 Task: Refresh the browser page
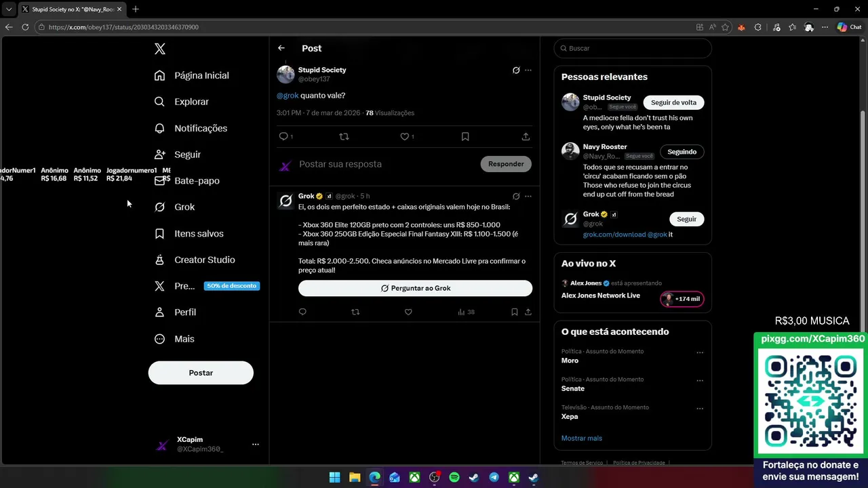point(25,27)
